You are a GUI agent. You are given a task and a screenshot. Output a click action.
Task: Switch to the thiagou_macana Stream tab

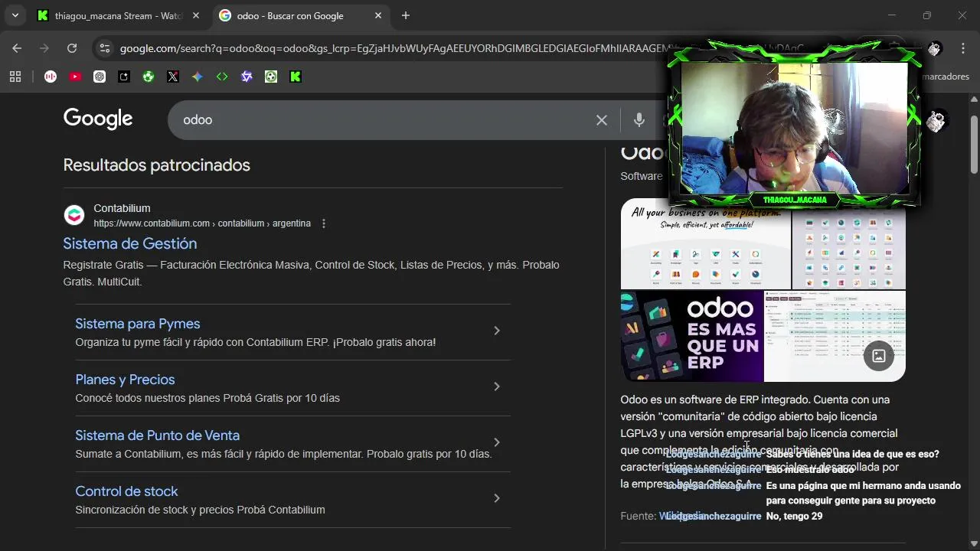(119, 15)
